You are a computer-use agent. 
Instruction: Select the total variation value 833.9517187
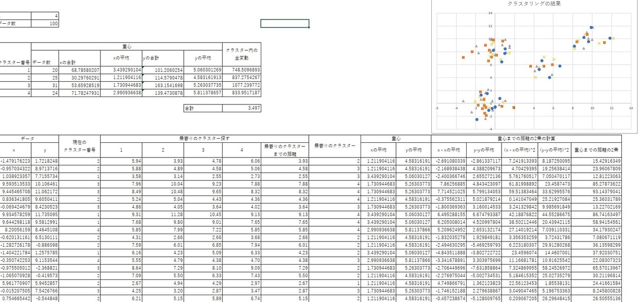(241, 93)
